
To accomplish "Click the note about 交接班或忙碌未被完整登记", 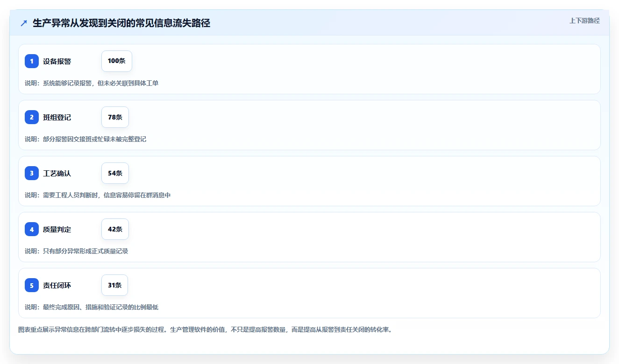I will [x=85, y=139].
